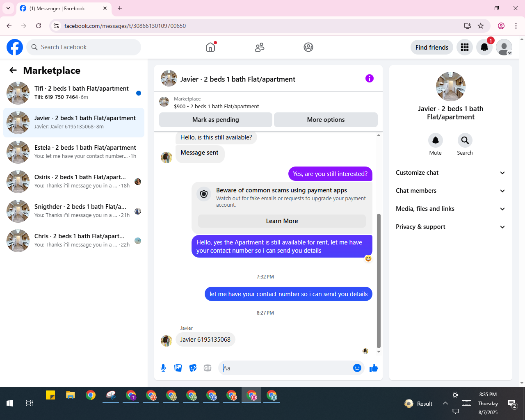Open a new browser tab
The height and width of the screenshot is (420, 525).
(120, 8)
